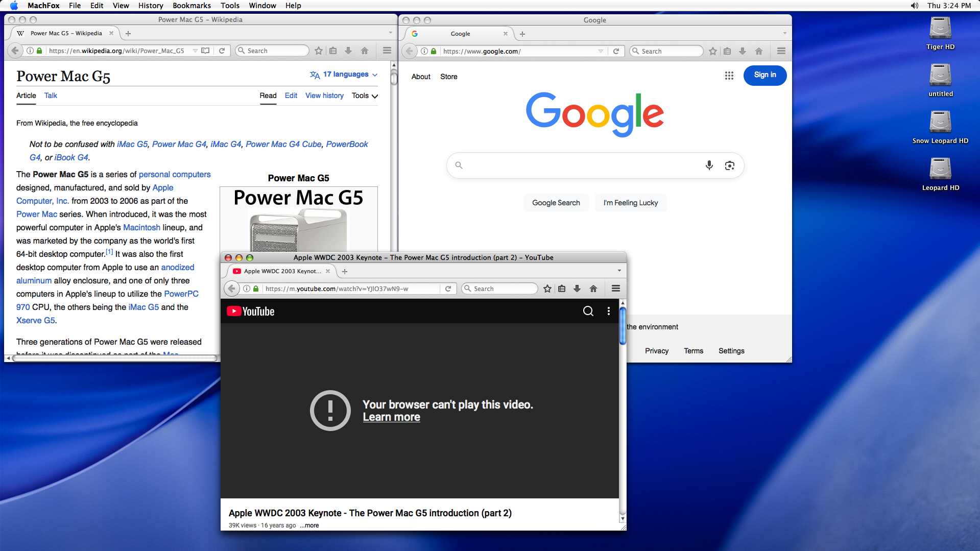Open the Google Privacy link
Viewport: 980px width, 551px height.
pos(657,351)
